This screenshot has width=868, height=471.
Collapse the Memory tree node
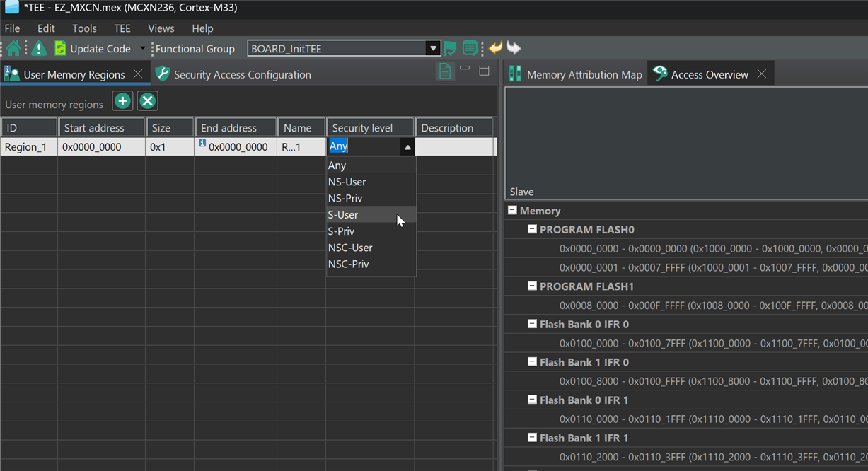coord(512,211)
